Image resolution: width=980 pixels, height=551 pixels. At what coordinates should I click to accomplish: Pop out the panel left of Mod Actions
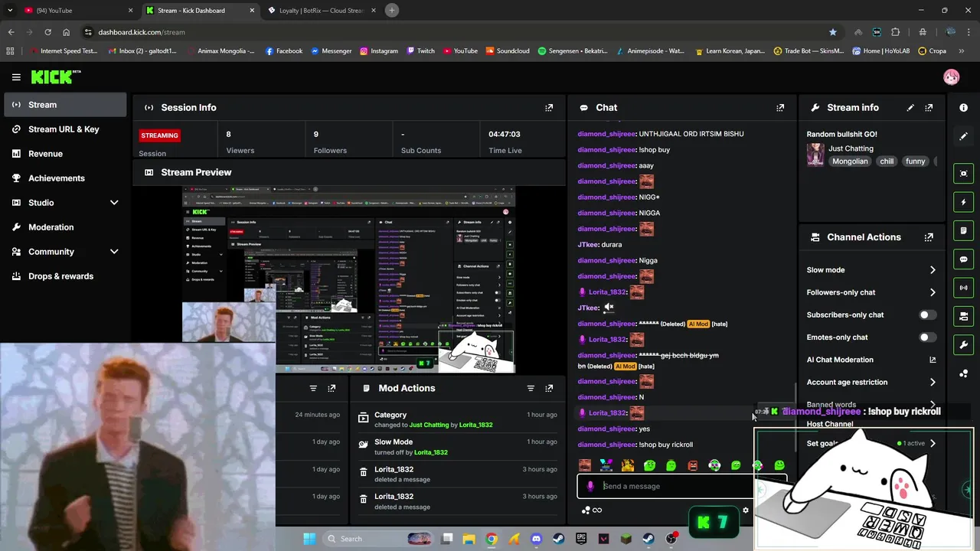tap(332, 389)
